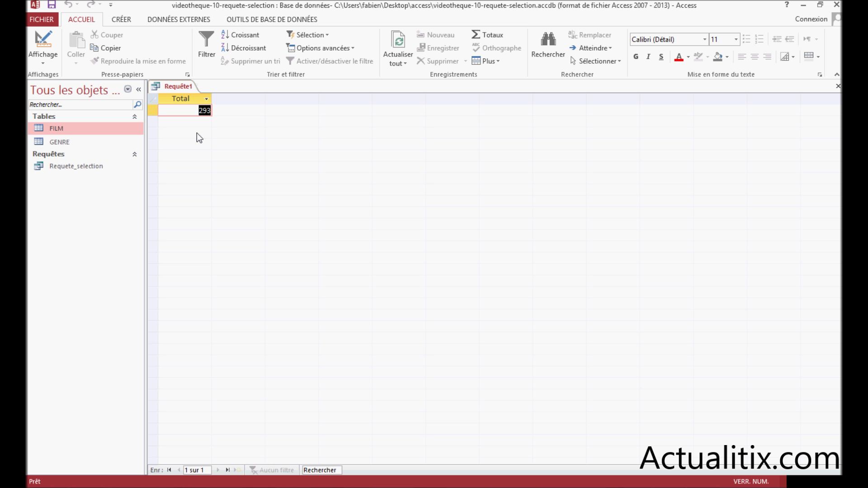Collapse the Requêtes group
The width and height of the screenshot is (868, 488).
[x=134, y=154]
